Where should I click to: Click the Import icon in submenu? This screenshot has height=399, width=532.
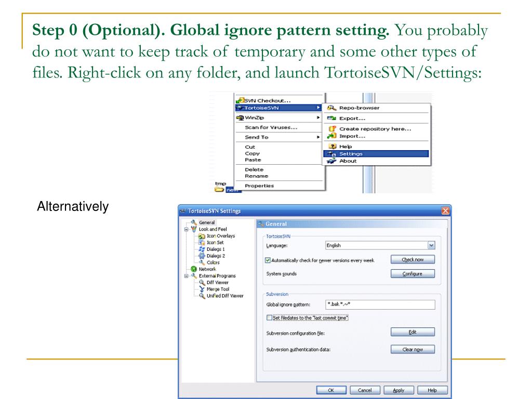pyautogui.click(x=331, y=136)
